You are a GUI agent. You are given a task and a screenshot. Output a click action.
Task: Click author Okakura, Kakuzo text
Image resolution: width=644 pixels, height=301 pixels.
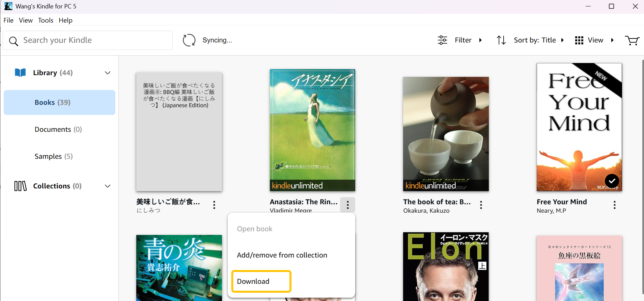click(426, 211)
